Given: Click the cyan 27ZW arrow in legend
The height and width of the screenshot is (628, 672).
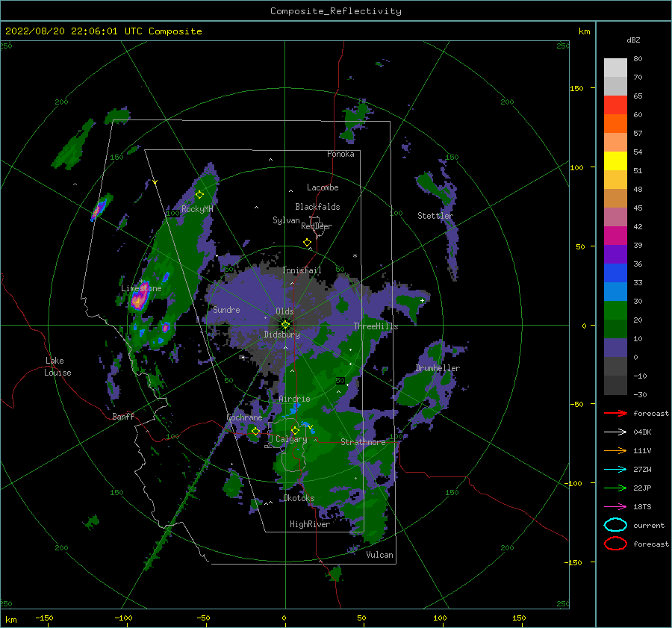Looking at the screenshot, I should pyautogui.click(x=615, y=469).
